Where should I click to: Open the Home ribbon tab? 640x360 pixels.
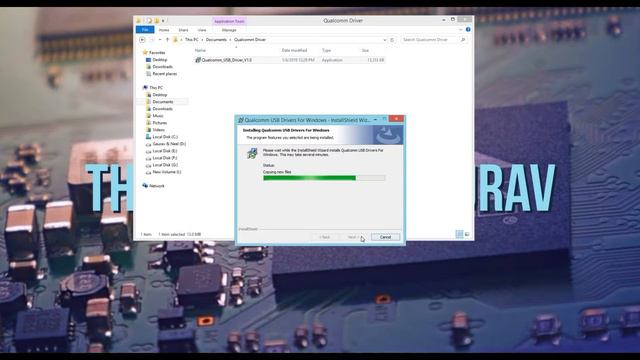(164, 30)
